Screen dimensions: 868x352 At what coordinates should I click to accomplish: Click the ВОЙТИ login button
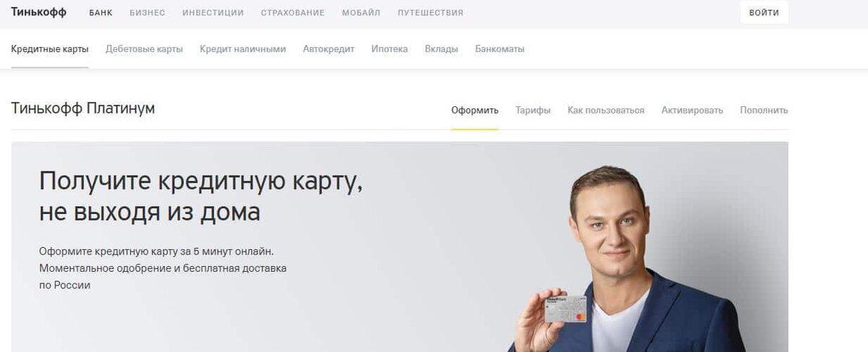coord(764,12)
